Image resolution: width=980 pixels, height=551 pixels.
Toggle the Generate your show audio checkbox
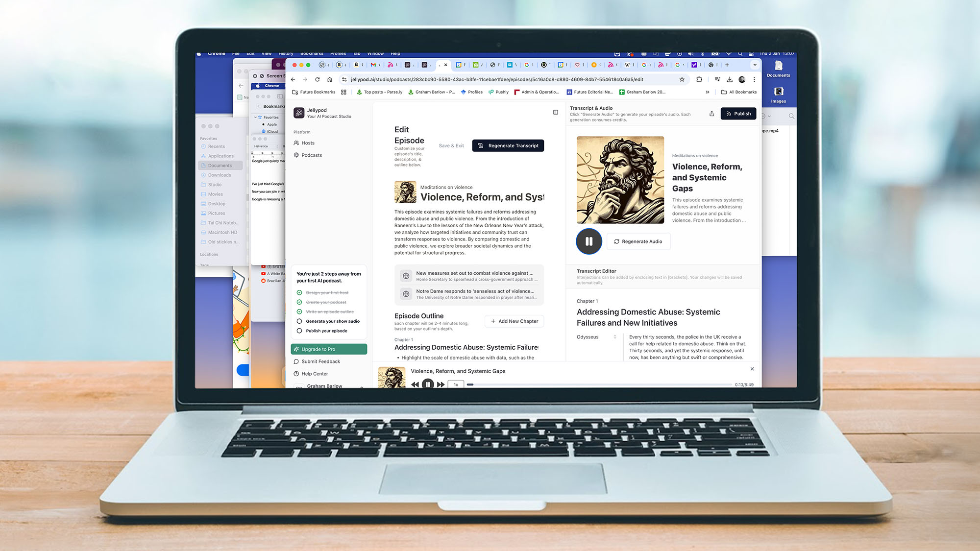299,321
